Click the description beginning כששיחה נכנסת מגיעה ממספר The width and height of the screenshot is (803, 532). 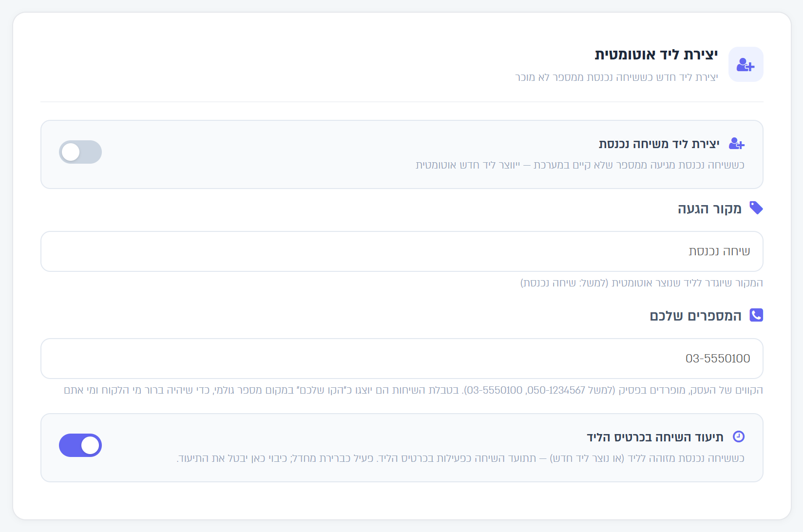580,165
